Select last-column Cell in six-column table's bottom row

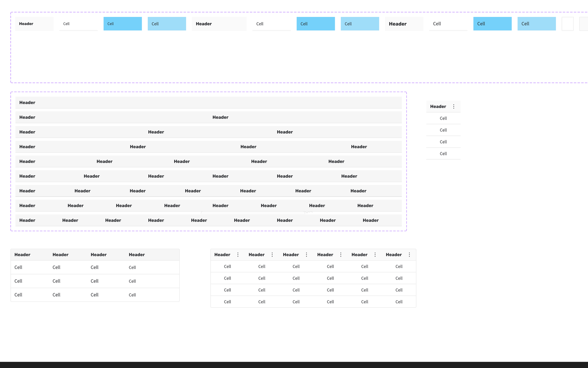point(399,302)
